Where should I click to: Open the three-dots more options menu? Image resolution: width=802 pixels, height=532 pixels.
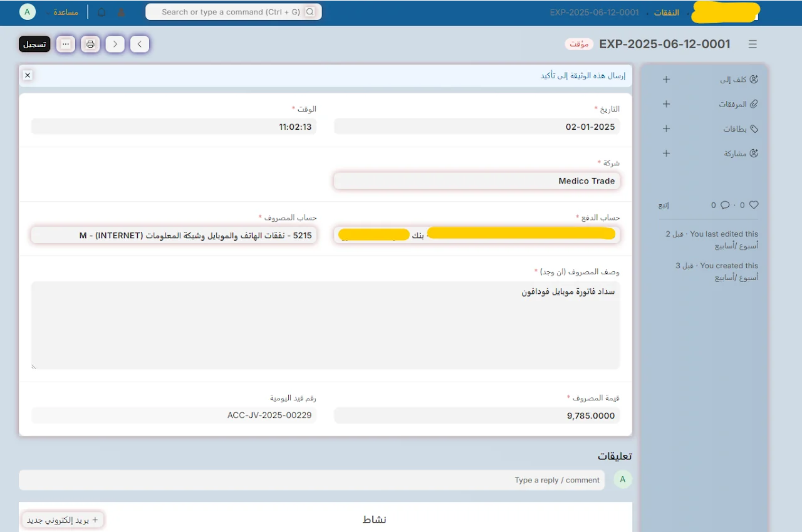pyautogui.click(x=66, y=44)
